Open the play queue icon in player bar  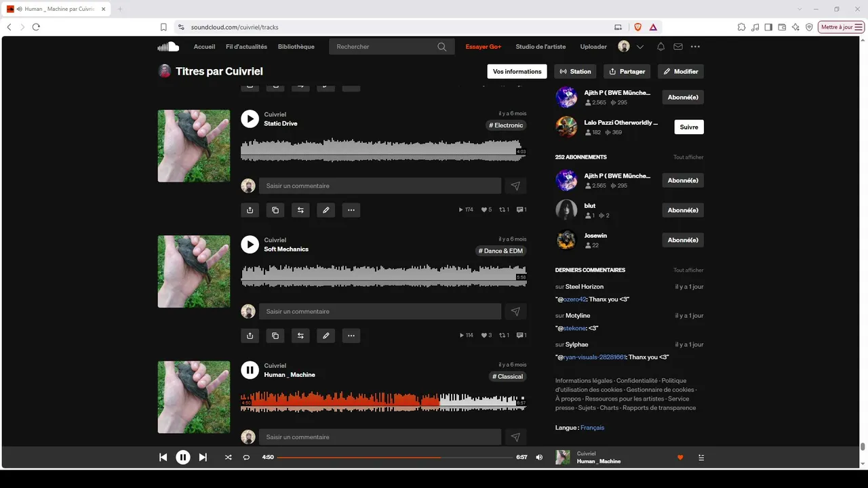click(701, 457)
